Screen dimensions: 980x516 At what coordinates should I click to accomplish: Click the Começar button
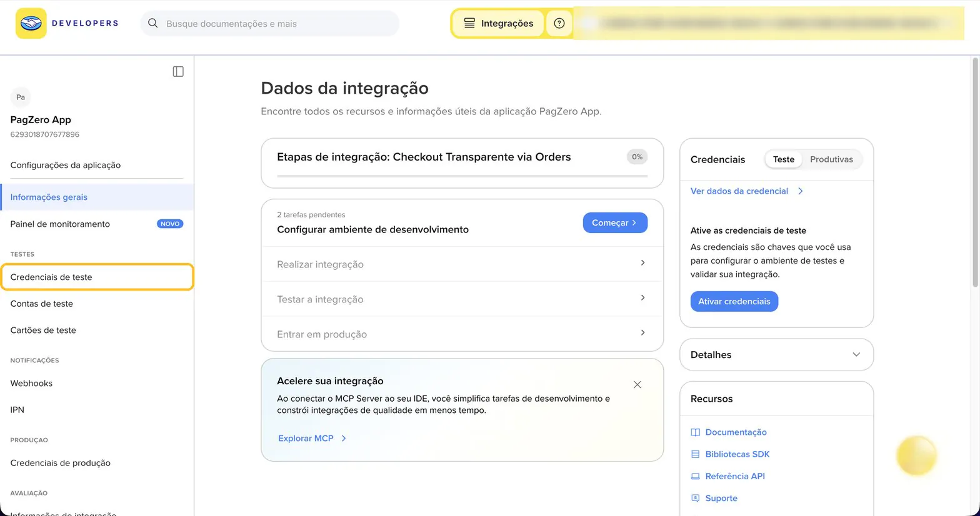(x=615, y=223)
